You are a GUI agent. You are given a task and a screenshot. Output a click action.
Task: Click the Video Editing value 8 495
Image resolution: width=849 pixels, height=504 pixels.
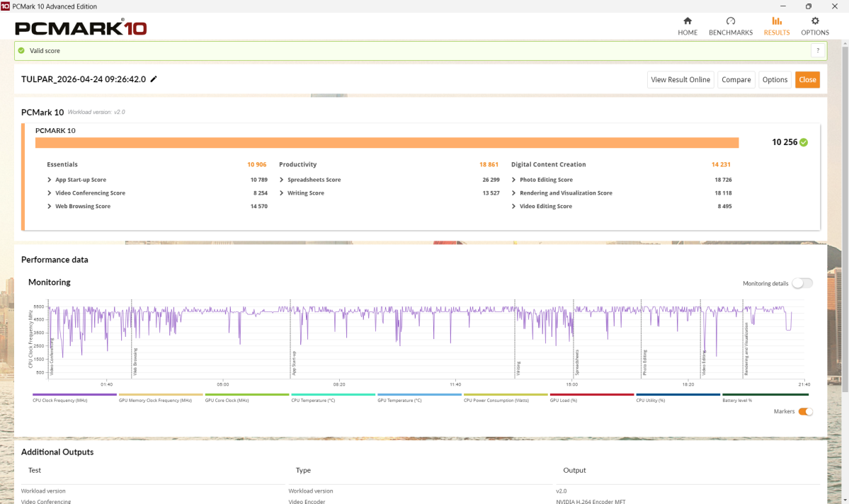[724, 206]
